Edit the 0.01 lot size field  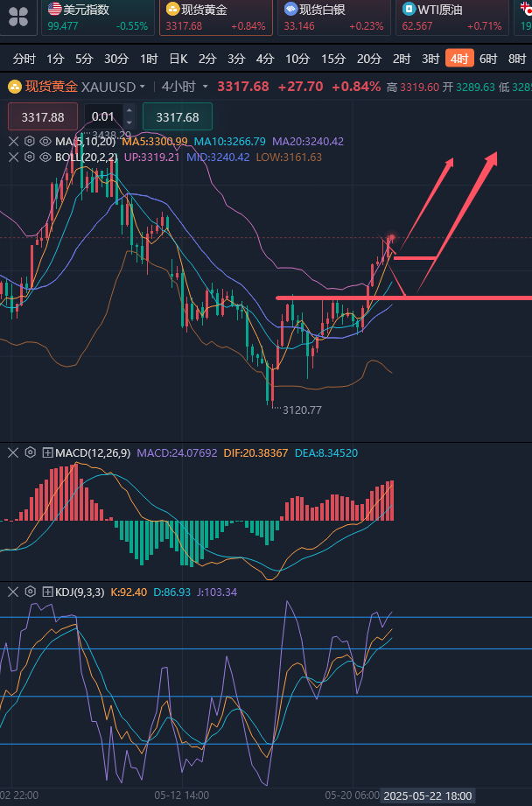[x=103, y=116]
